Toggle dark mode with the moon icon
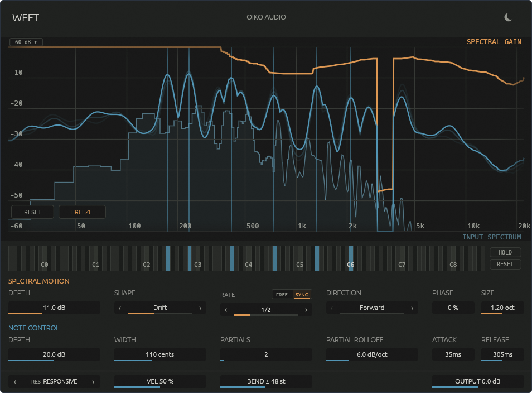This screenshot has height=393, width=532. click(508, 17)
